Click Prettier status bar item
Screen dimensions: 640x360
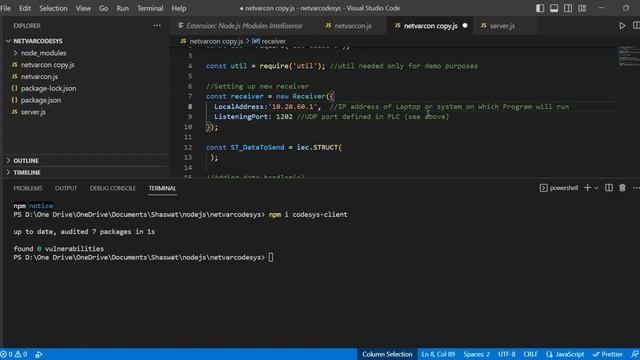[x=607, y=354]
